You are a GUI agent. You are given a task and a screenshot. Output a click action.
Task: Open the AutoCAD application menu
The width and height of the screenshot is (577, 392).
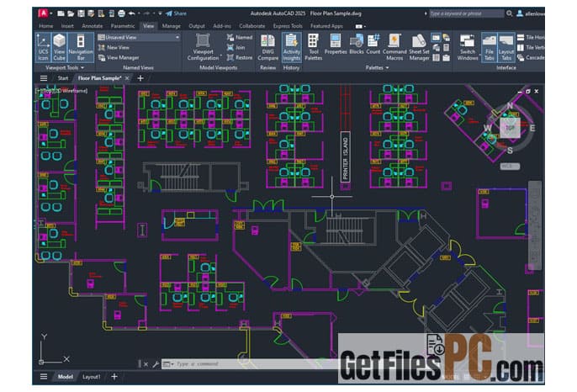click(x=44, y=13)
